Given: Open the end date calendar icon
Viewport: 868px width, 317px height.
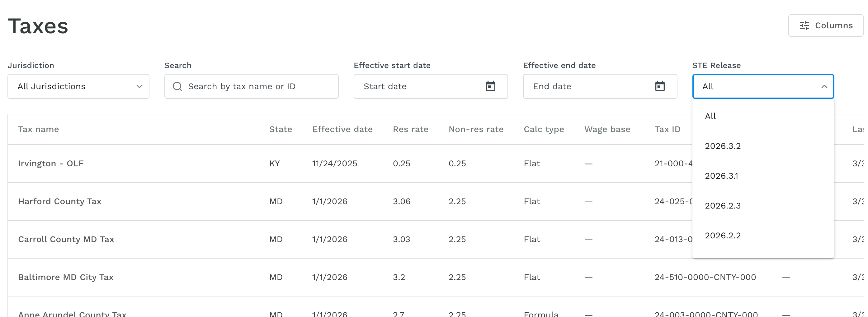Looking at the screenshot, I should [x=660, y=86].
